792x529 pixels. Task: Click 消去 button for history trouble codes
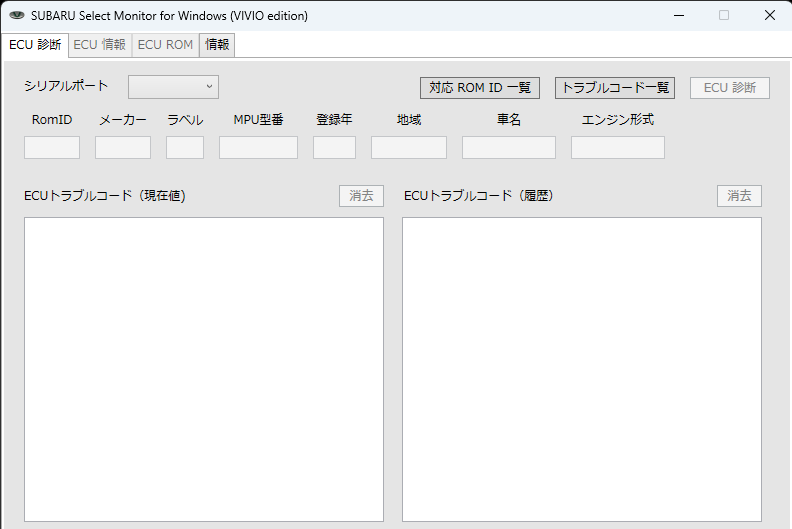tap(739, 196)
